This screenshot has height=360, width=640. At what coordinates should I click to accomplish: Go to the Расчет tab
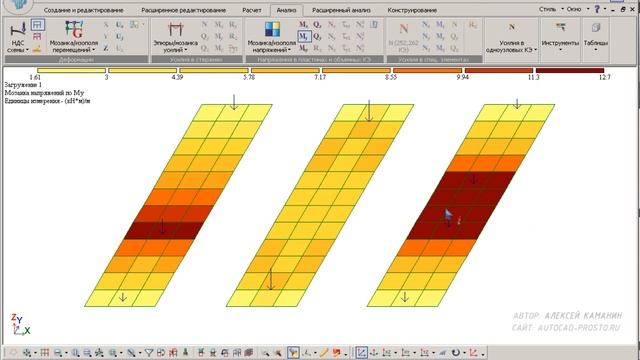click(251, 10)
